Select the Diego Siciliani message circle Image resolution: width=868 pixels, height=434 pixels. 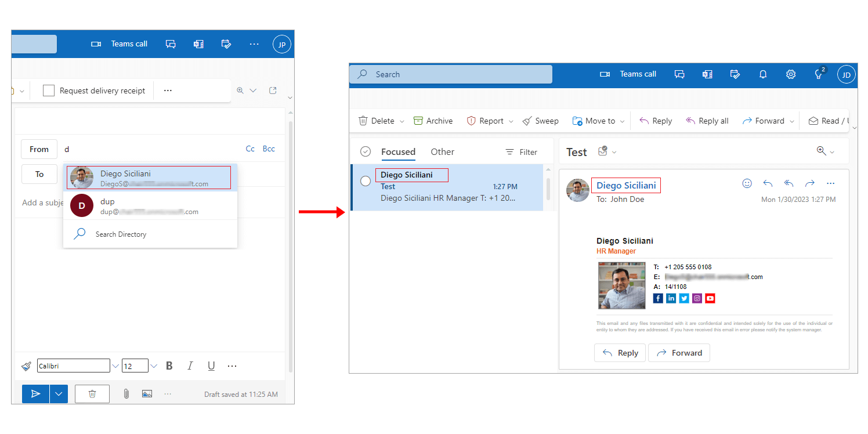coord(366,181)
